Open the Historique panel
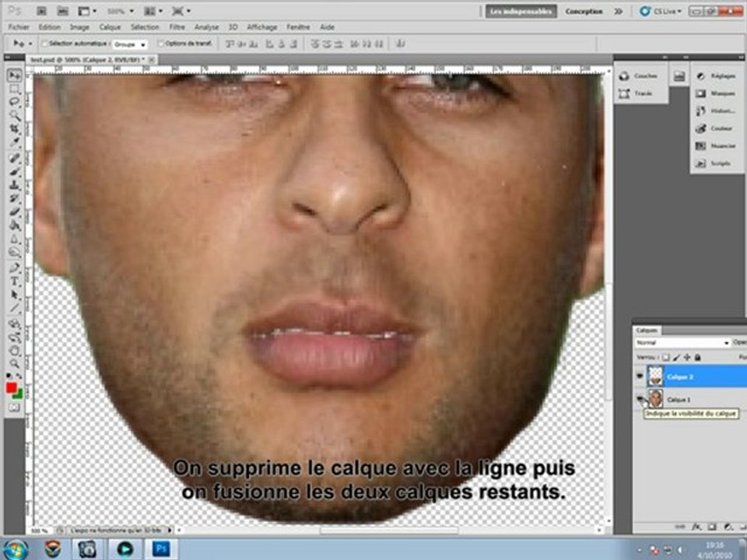The height and width of the screenshot is (560, 747). [716, 111]
